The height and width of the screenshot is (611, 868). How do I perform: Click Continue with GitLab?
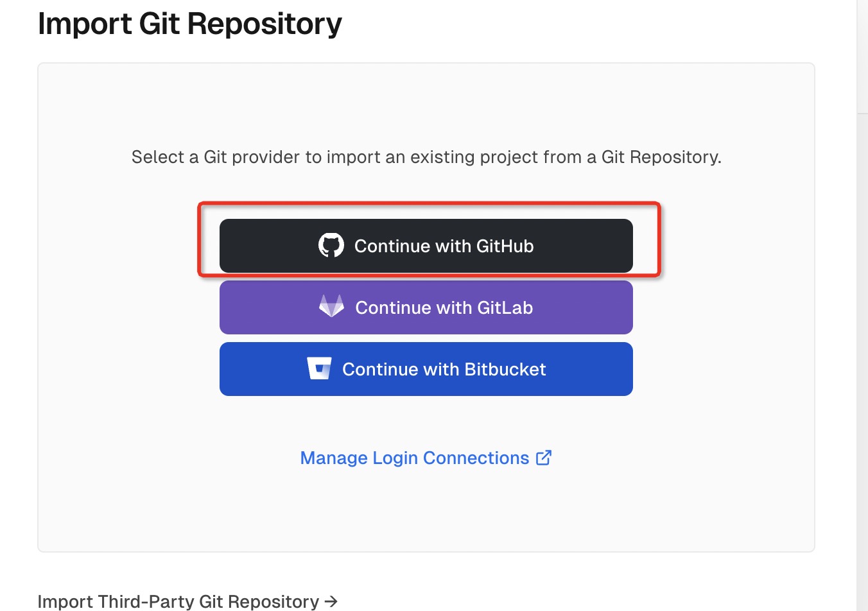(426, 307)
